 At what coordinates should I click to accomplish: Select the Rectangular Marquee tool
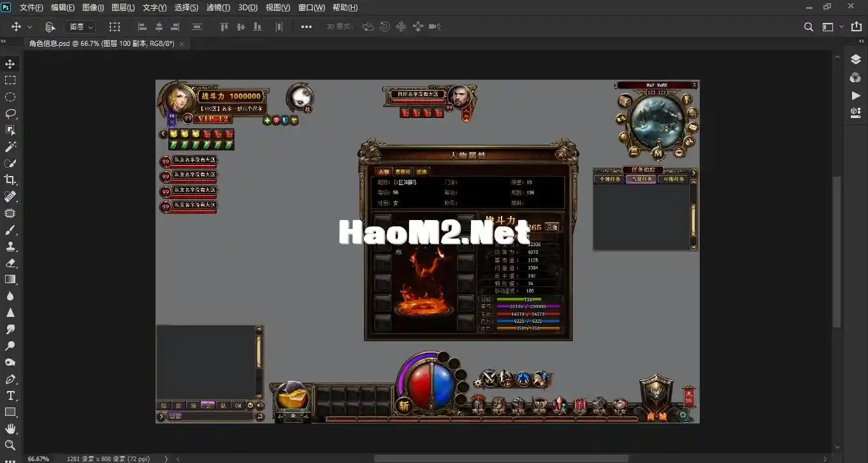(10, 80)
